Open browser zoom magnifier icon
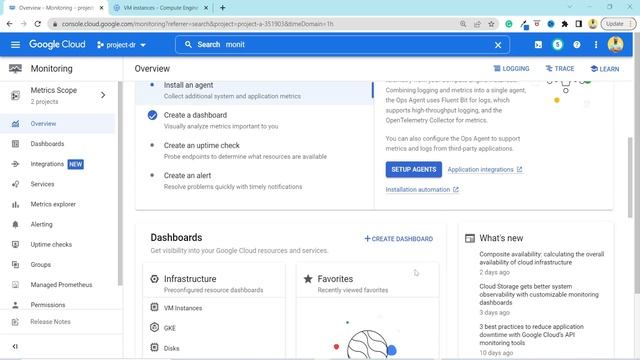 [x=463, y=24]
